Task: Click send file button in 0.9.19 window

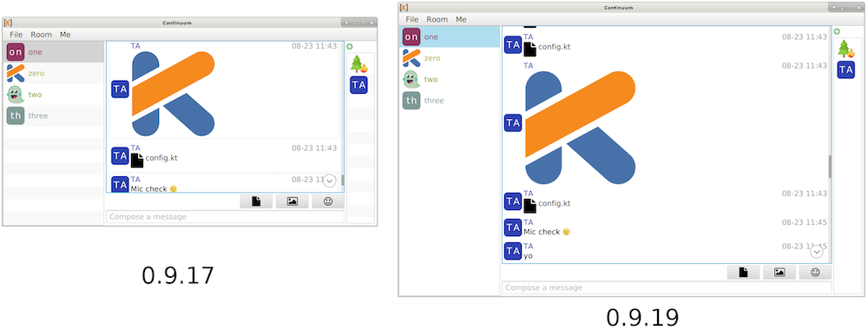Action: [x=744, y=272]
